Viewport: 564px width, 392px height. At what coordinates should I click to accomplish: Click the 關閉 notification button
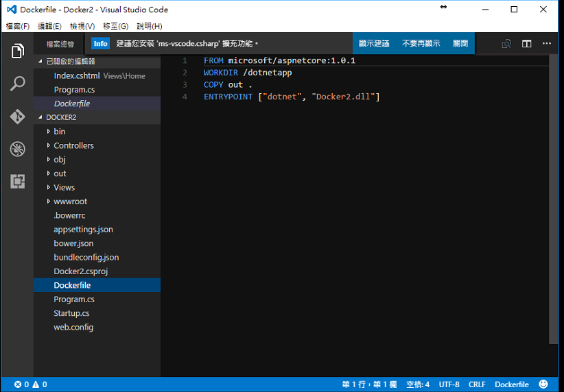click(460, 43)
